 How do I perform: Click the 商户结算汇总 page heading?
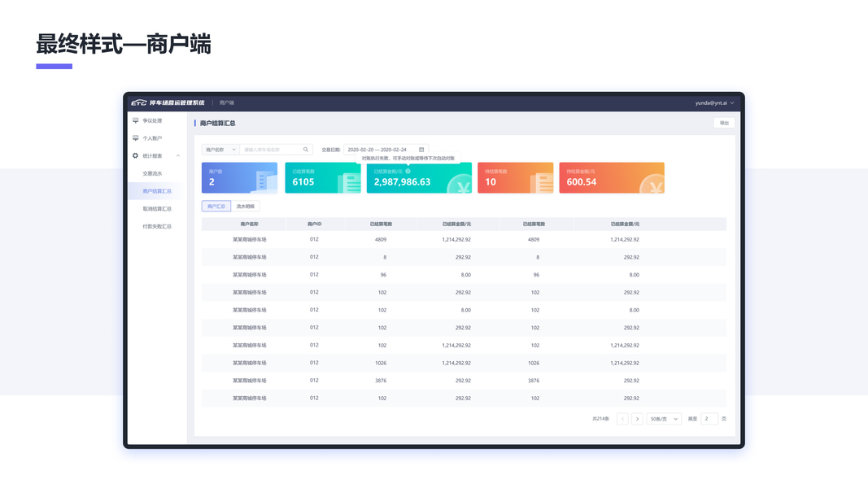point(217,124)
